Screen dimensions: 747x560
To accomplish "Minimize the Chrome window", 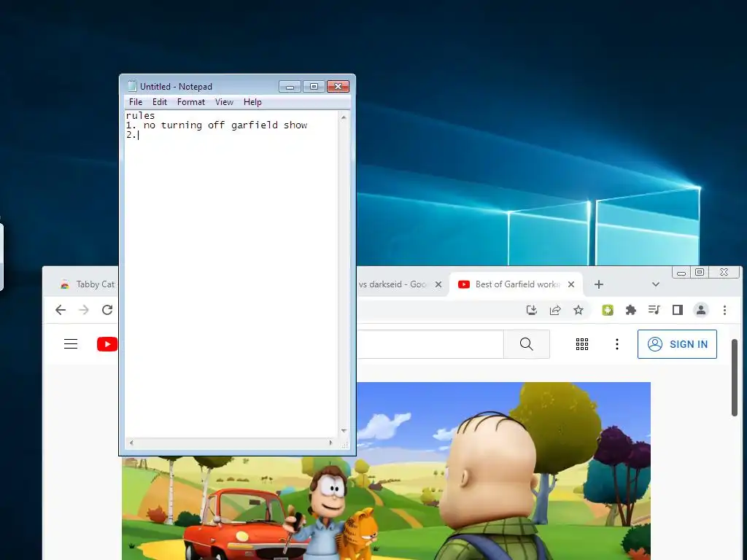I will pos(681,273).
